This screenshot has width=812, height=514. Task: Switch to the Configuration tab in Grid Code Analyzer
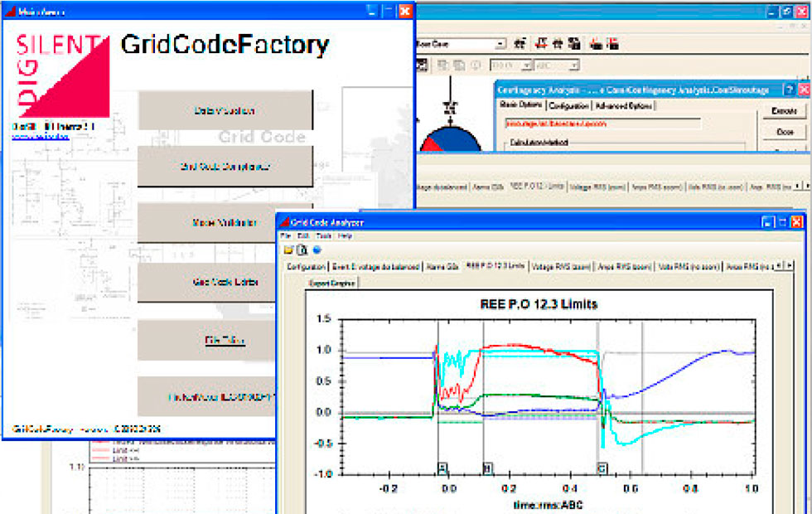pyautogui.click(x=306, y=266)
